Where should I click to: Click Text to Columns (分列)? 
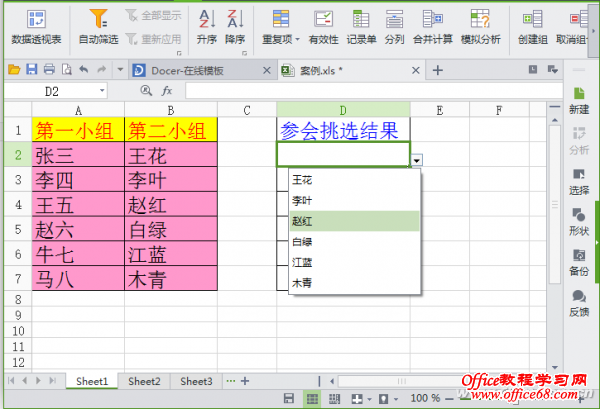[x=395, y=27]
